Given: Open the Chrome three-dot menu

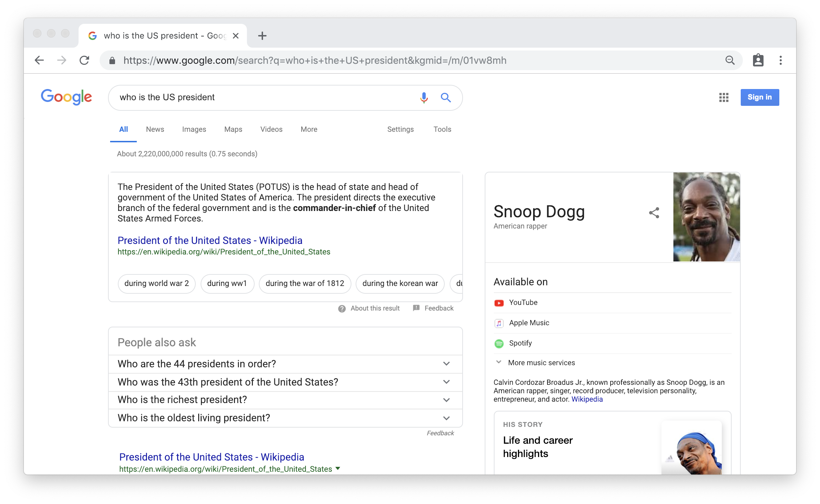Looking at the screenshot, I should [x=780, y=60].
